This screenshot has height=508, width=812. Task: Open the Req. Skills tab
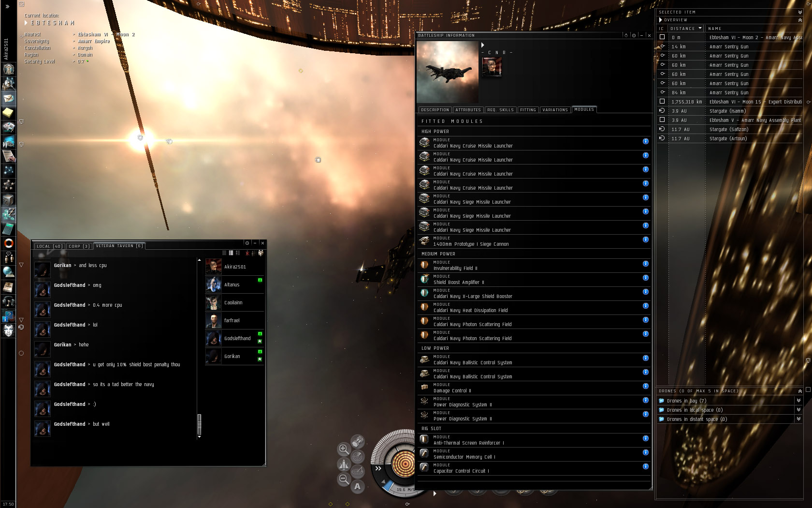(500, 110)
